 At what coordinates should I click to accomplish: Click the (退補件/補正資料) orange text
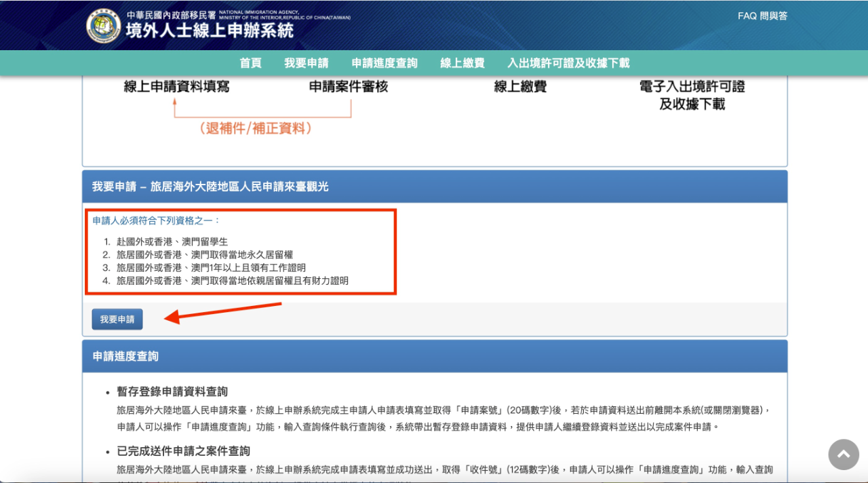coord(256,128)
